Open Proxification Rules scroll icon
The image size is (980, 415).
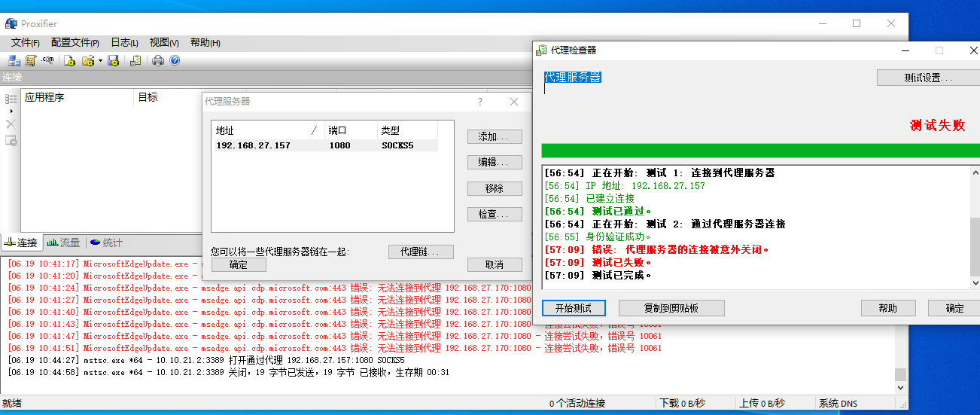pos(31,60)
